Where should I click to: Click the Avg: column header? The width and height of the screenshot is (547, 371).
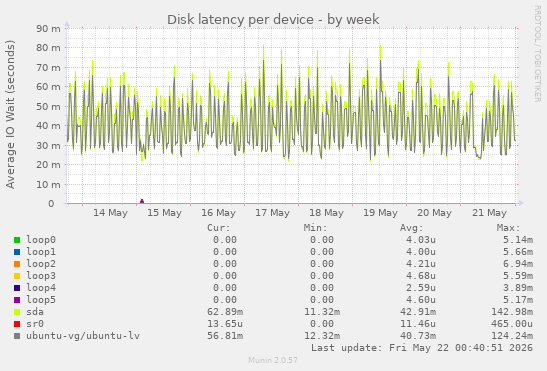(x=412, y=228)
